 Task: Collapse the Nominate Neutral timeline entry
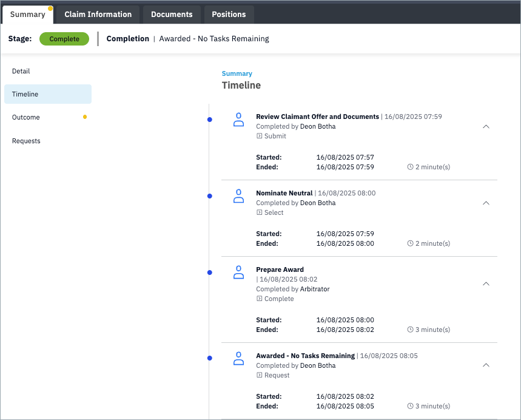(486, 203)
